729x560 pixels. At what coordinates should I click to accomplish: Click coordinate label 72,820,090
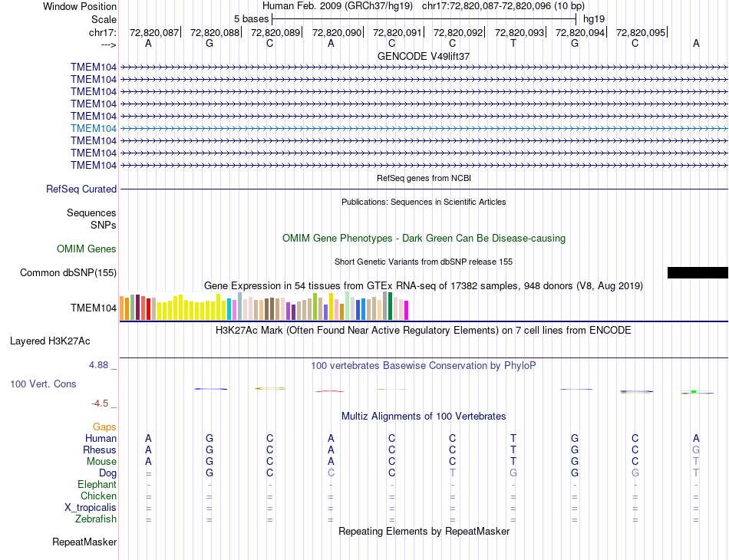pyautogui.click(x=337, y=32)
